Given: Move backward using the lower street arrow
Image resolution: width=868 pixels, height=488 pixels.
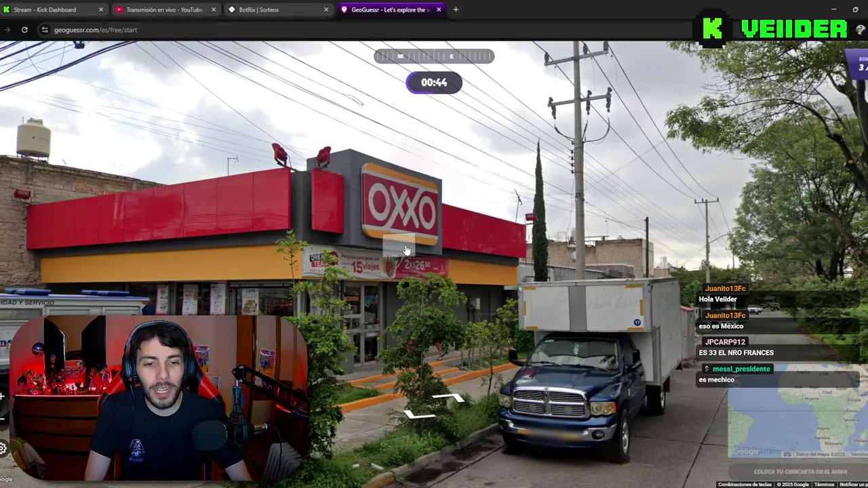Looking at the screenshot, I should (419, 415).
